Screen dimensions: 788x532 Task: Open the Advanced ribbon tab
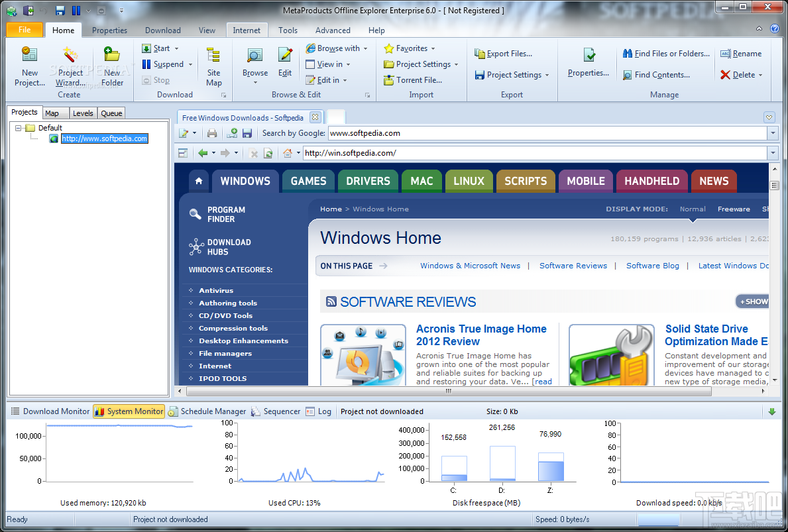(333, 30)
